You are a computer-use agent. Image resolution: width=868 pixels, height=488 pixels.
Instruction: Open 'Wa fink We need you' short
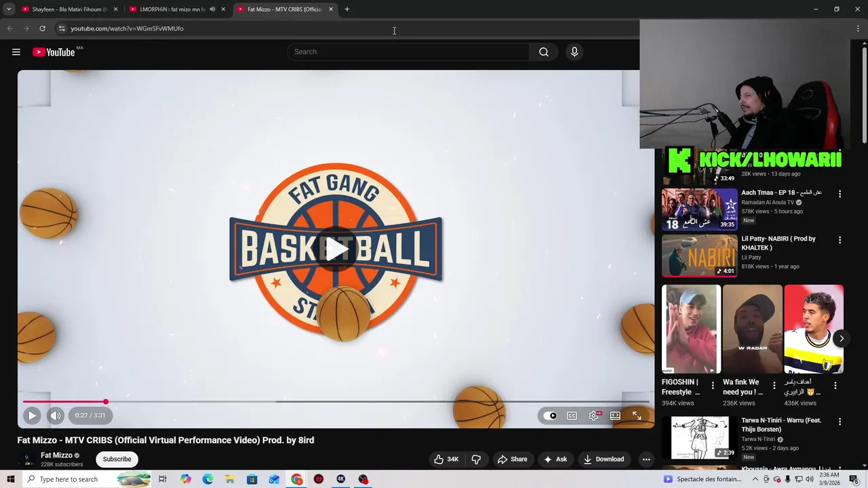coord(752,329)
